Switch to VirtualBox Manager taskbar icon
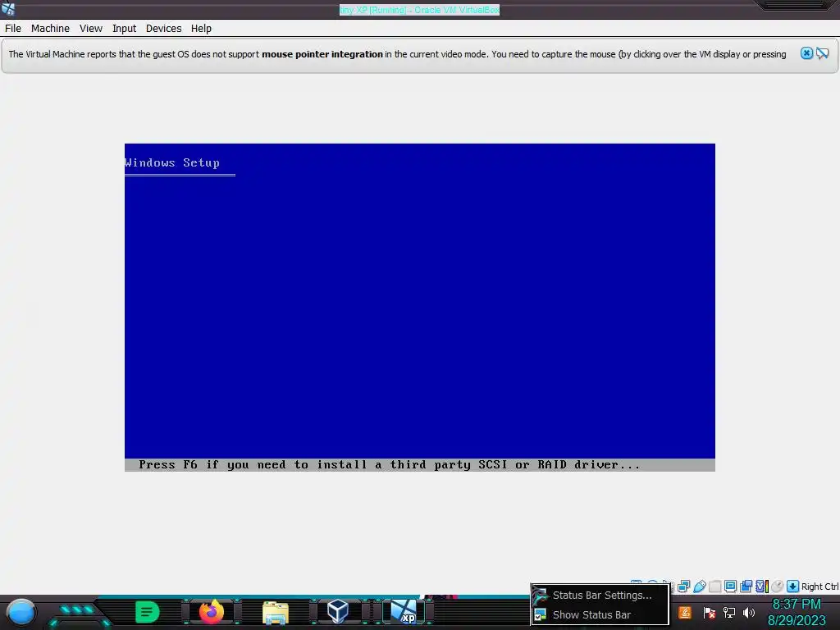The height and width of the screenshot is (630, 840). point(338,611)
